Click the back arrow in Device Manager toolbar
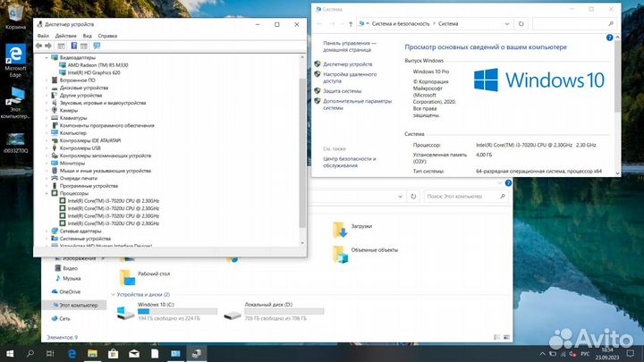 tap(38, 46)
